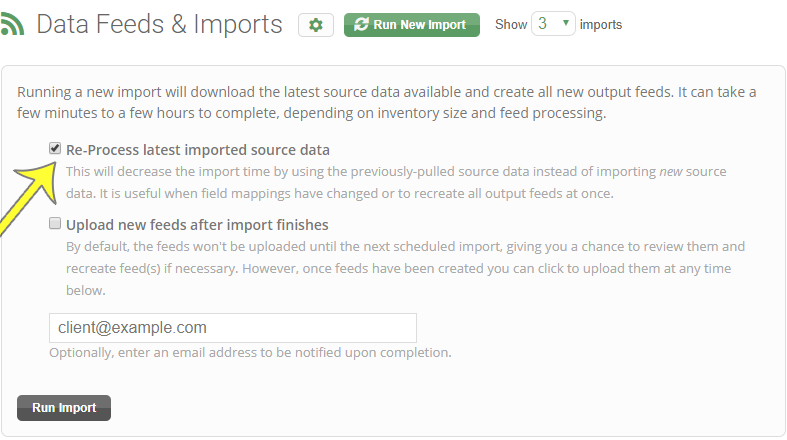Click the Upload new feeds after import finishes label
The height and width of the screenshot is (440, 787).
point(197,225)
